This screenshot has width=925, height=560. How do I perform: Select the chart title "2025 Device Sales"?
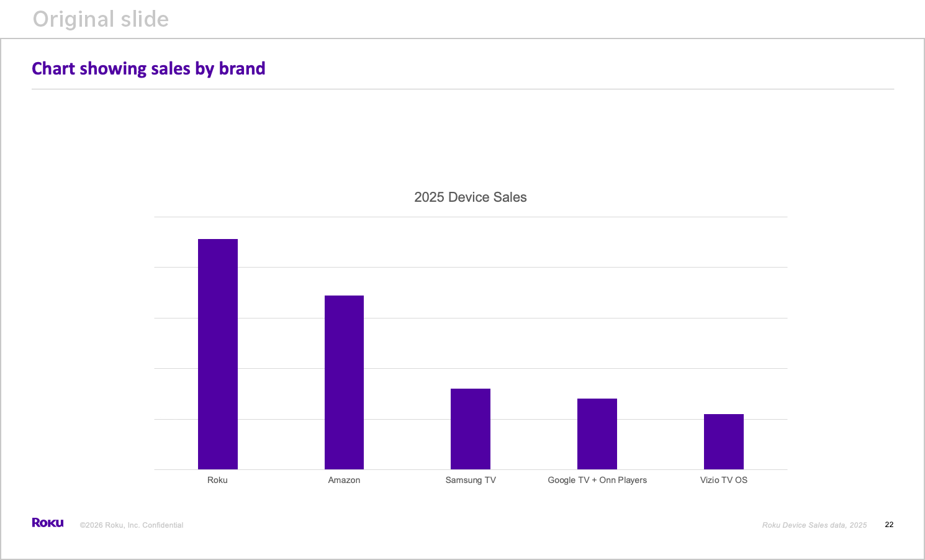point(471,197)
